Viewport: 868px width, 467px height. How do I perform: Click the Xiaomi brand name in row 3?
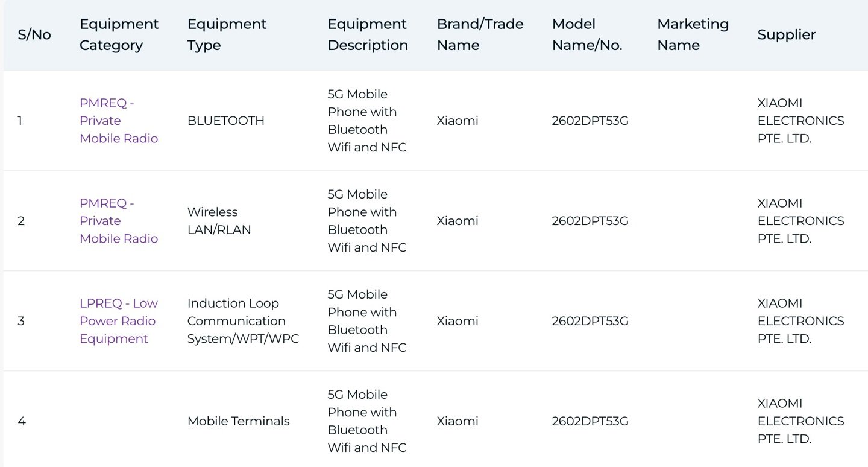point(457,320)
